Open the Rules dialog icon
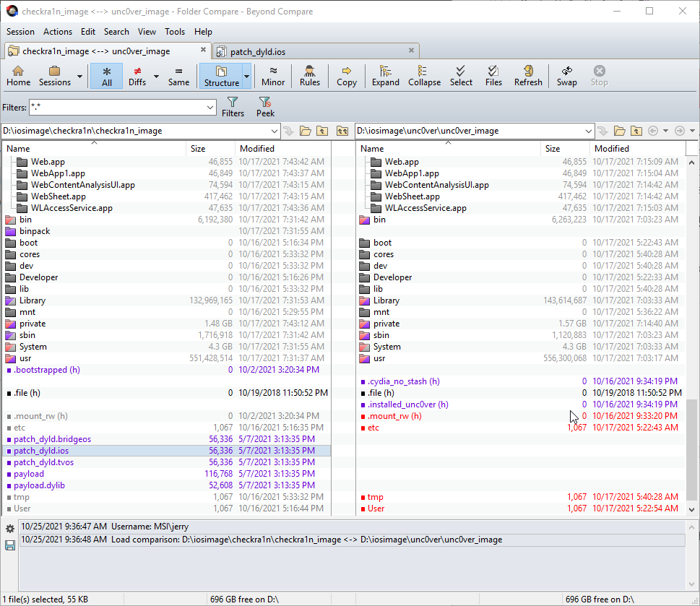The height and width of the screenshot is (606, 700). point(309,76)
